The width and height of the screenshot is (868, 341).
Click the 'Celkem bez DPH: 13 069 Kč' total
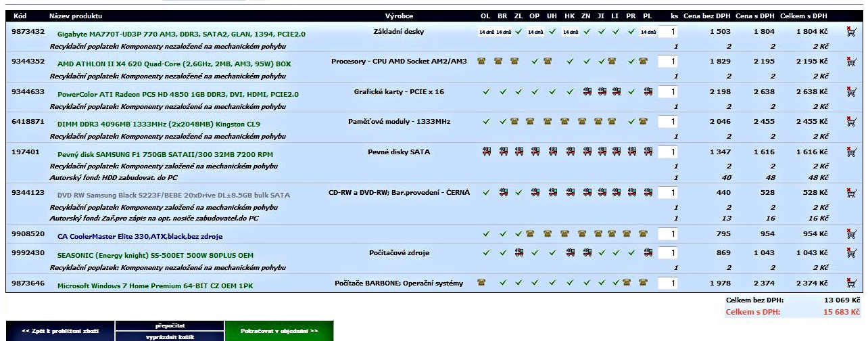[x=793, y=300]
